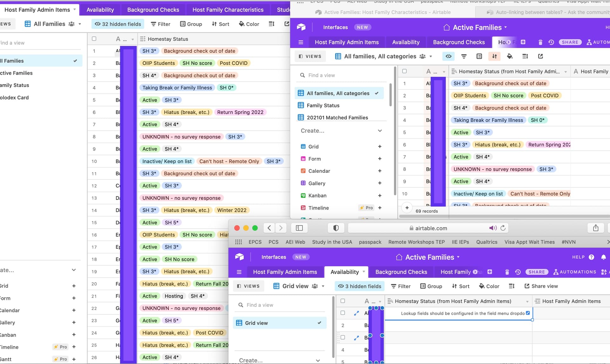
Task: Toggle VIEWS sidebar in bottom Availability window
Action: coord(248,286)
